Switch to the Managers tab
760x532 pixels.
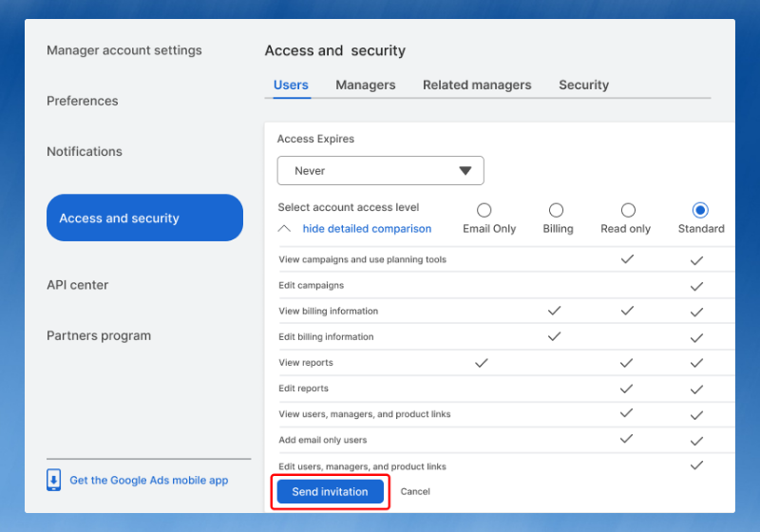point(365,85)
